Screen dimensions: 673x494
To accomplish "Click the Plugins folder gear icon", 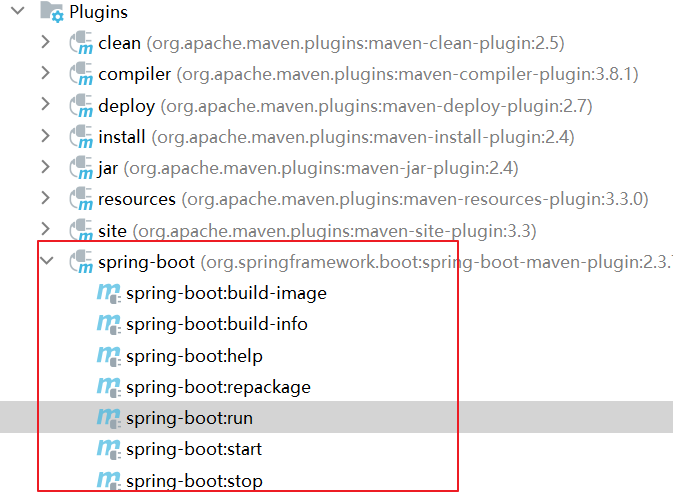I will 52,12.
